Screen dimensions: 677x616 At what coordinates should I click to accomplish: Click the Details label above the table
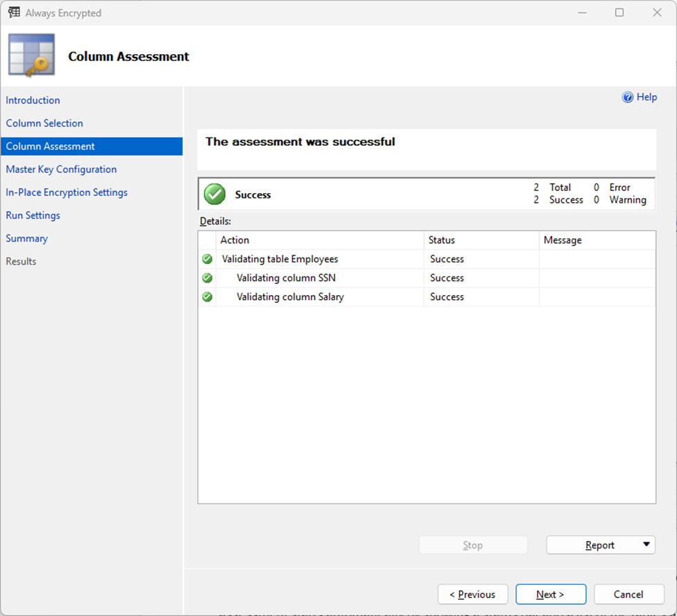(215, 221)
